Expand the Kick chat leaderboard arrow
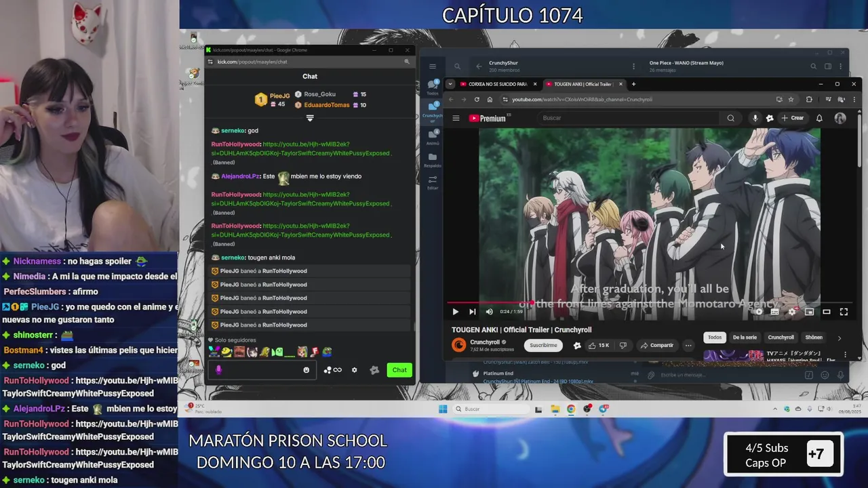The height and width of the screenshot is (488, 868). pos(310,118)
